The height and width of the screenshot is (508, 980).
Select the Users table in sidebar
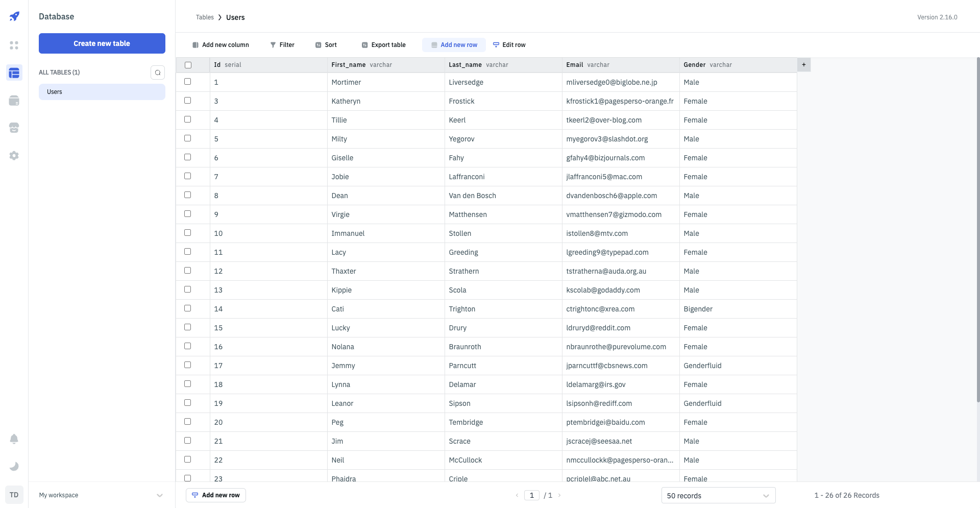point(102,92)
